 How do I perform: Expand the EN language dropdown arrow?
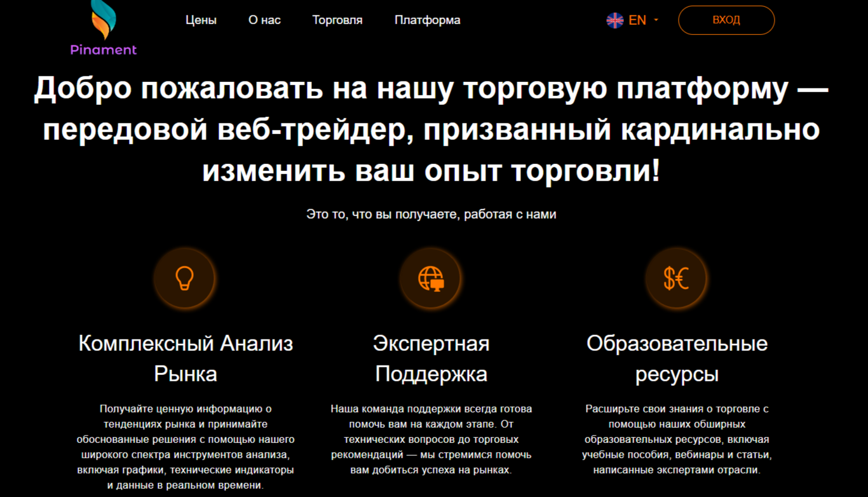pyautogui.click(x=656, y=20)
